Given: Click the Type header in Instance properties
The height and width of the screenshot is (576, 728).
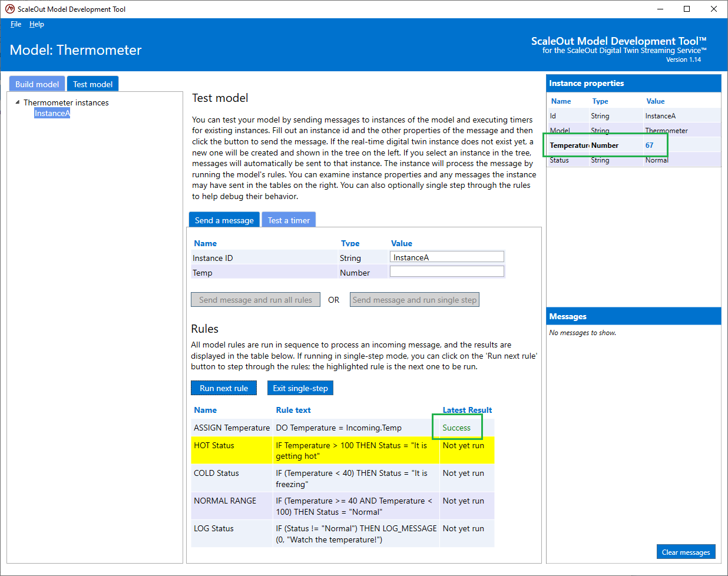Looking at the screenshot, I should click(600, 101).
